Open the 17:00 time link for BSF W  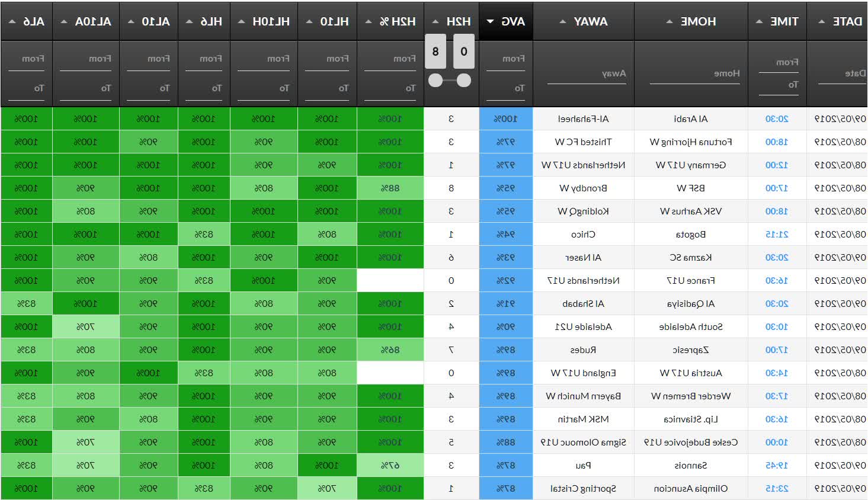click(777, 188)
